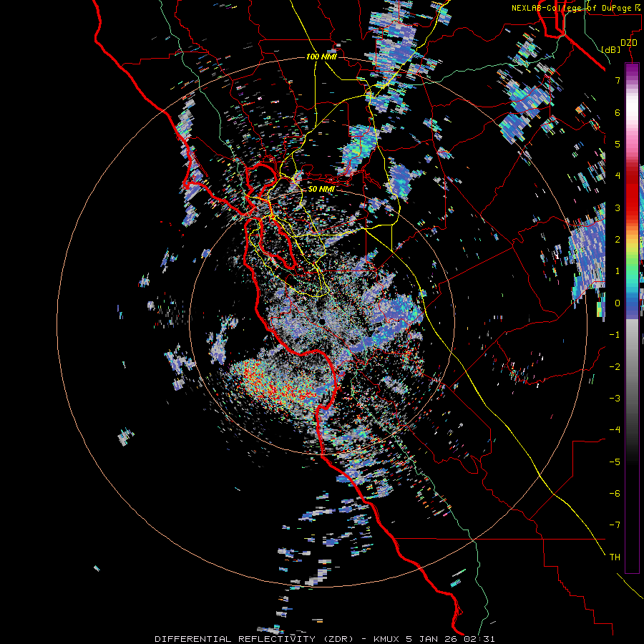Click the 3 dB scale label
The image size is (644, 644).
618,208
